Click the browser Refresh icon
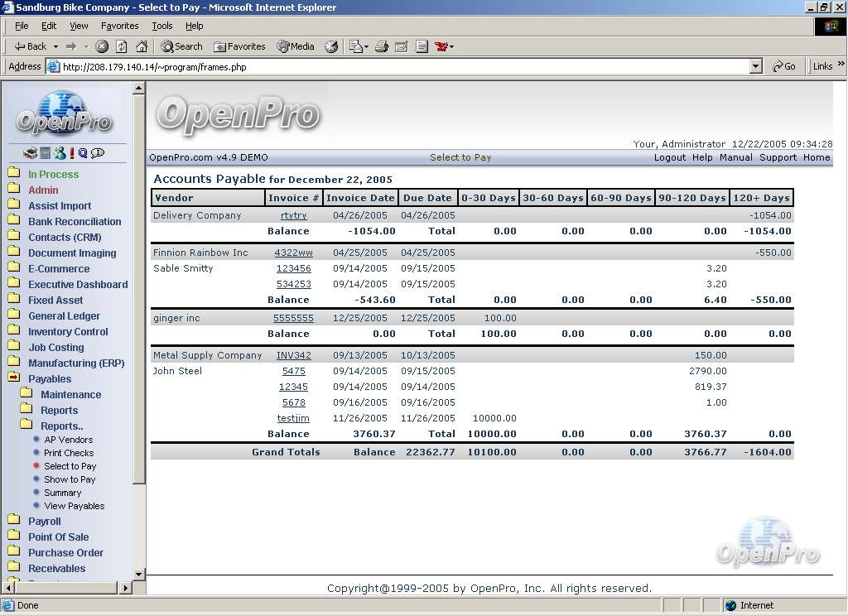Image resolution: width=848 pixels, height=616 pixels. 122,46
